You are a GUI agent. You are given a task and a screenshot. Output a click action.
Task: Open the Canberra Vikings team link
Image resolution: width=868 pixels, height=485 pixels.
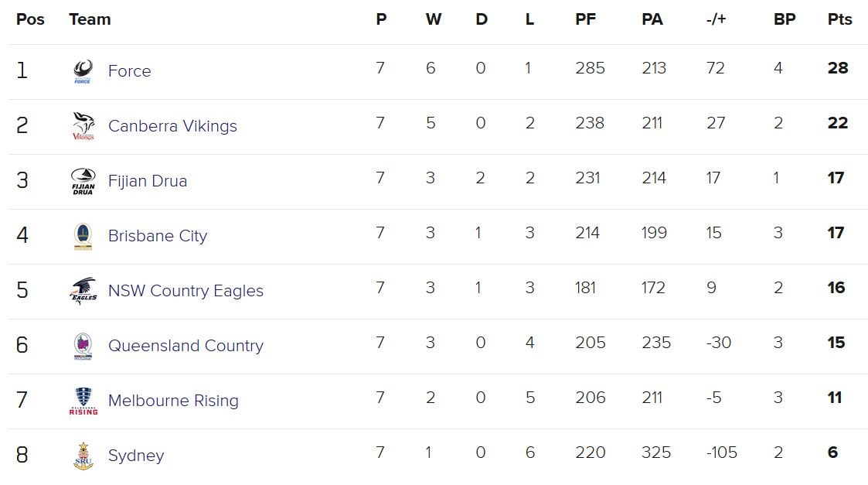172,126
